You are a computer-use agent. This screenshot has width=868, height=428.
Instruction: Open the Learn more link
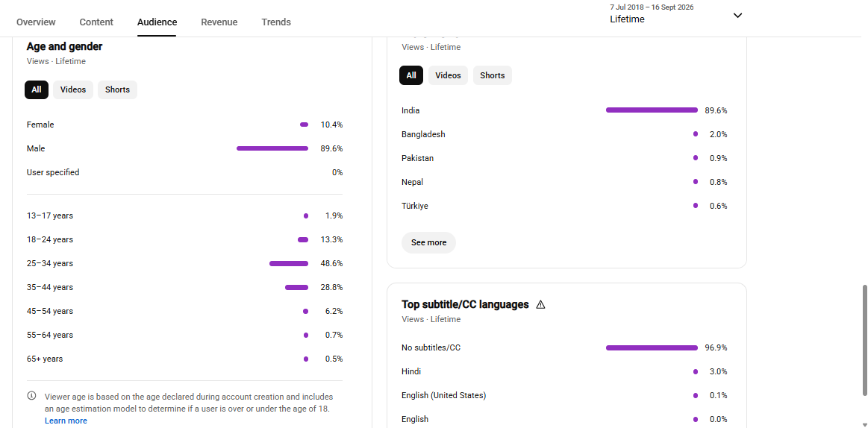point(66,421)
